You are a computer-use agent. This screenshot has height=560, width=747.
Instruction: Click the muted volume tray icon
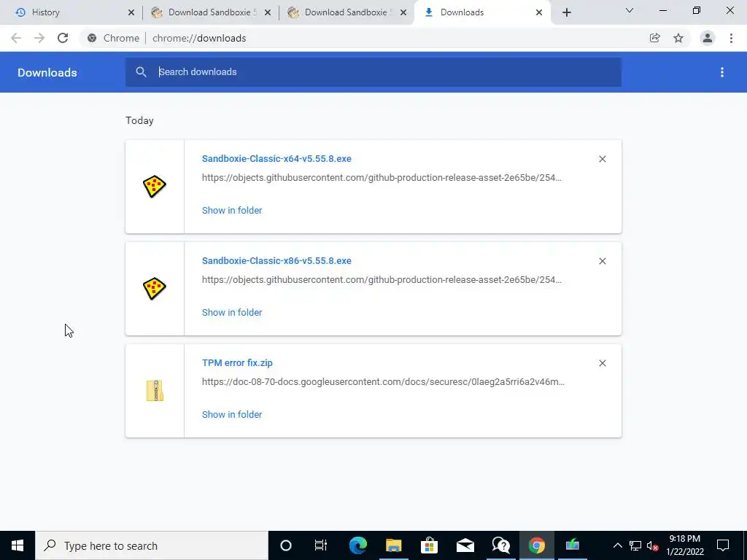[x=653, y=545]
